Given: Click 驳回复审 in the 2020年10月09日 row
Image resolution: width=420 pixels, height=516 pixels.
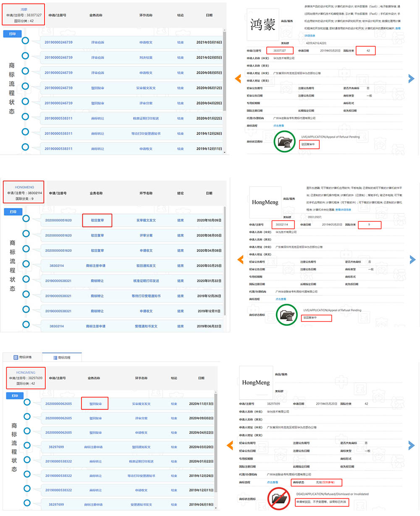Looking at the screenshot, I should point(97,220).
